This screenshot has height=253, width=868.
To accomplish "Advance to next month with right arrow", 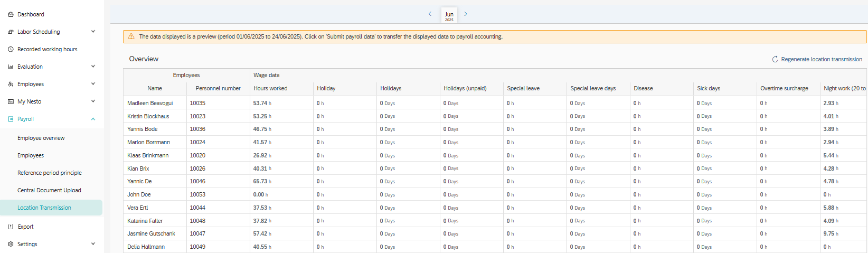I will (x=466, y=14).
